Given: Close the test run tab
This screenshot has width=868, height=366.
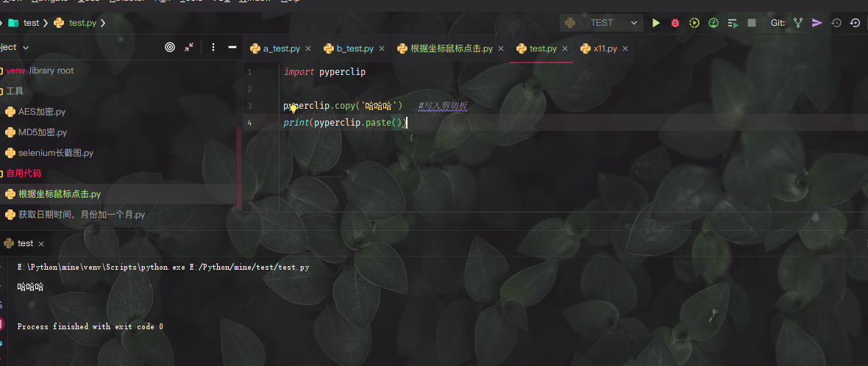Looking at the screenshot, I should point(41,243).
